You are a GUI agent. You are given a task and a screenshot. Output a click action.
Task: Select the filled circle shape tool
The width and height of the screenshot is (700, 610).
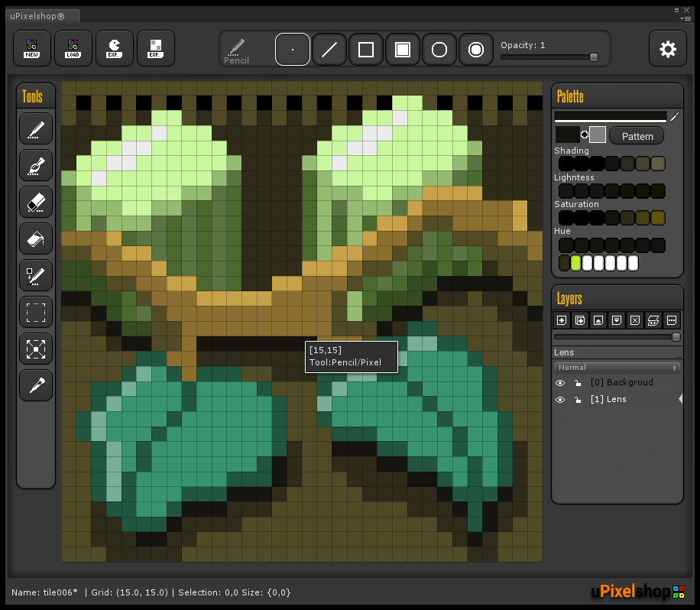(476, 49)
